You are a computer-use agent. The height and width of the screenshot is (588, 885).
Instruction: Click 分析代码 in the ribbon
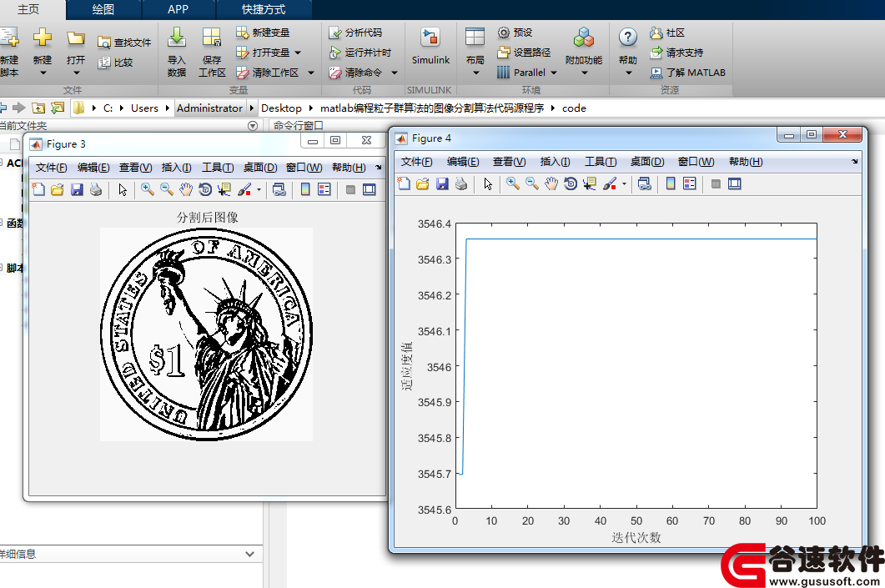pyautogui.click(x=355, y=33)
